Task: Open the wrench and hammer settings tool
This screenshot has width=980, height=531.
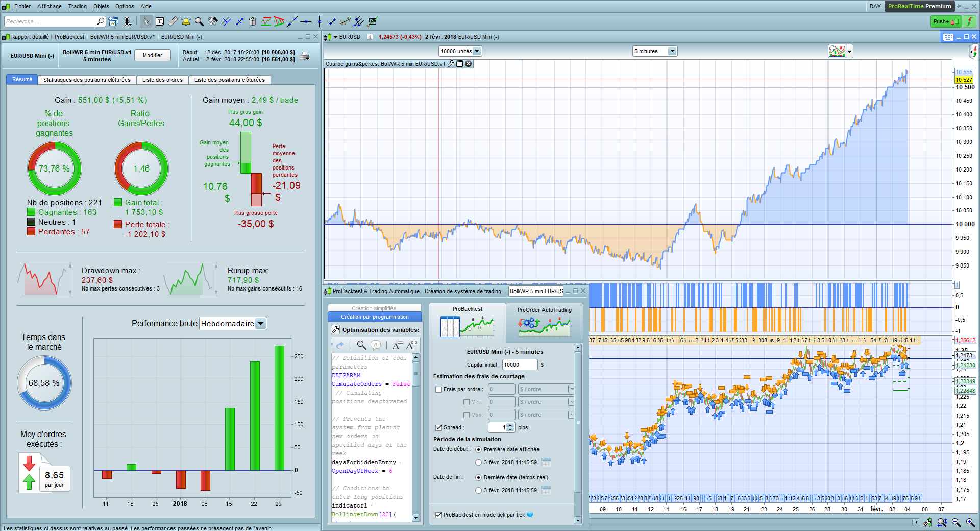Action: tap(213, 21)
